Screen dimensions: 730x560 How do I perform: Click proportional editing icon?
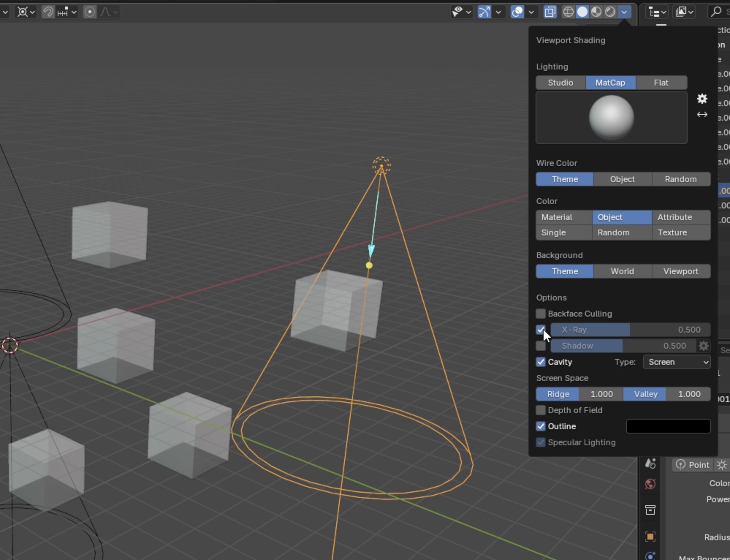click(x=90, y=12)
